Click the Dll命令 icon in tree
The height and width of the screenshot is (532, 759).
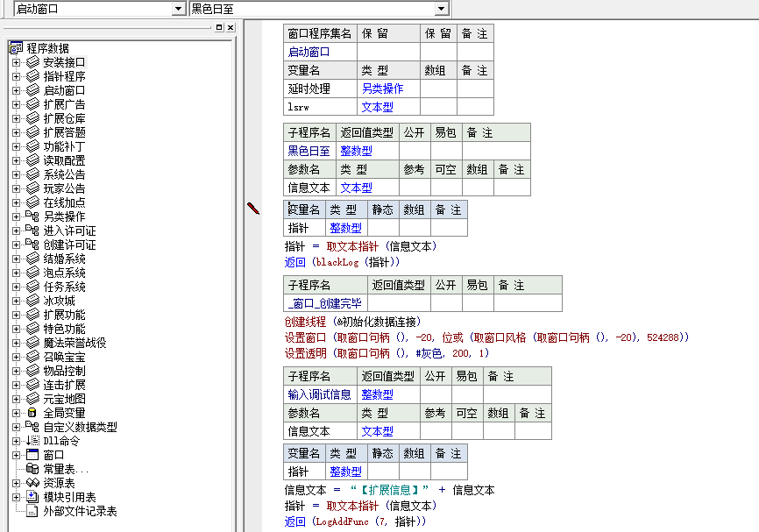pos(32,441)
